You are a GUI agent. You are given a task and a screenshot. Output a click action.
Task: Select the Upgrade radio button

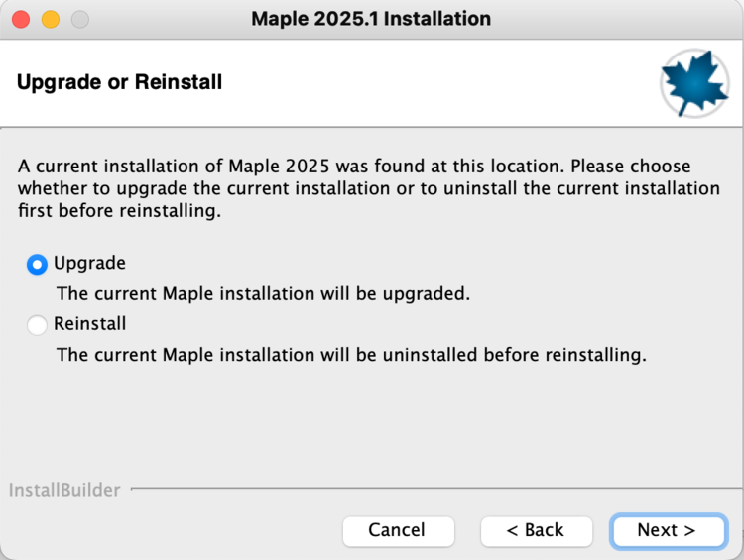(37, 264)
